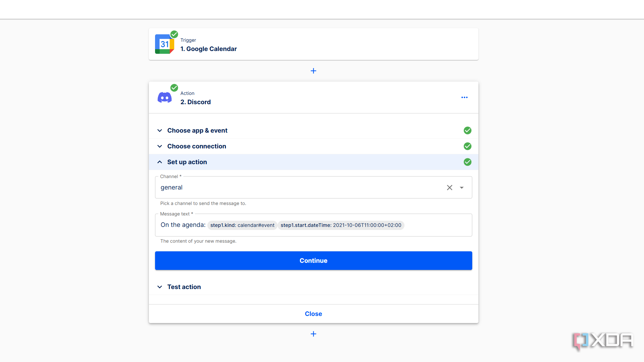Open the Google Calendar trigger icon

coord(164,44)
